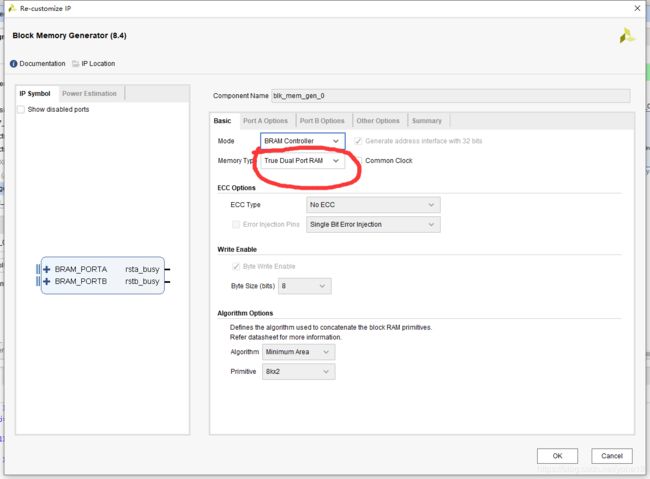Toggle Byte Write Enable checkbox
Screen dimensions: 650x479
coord(236,266)
